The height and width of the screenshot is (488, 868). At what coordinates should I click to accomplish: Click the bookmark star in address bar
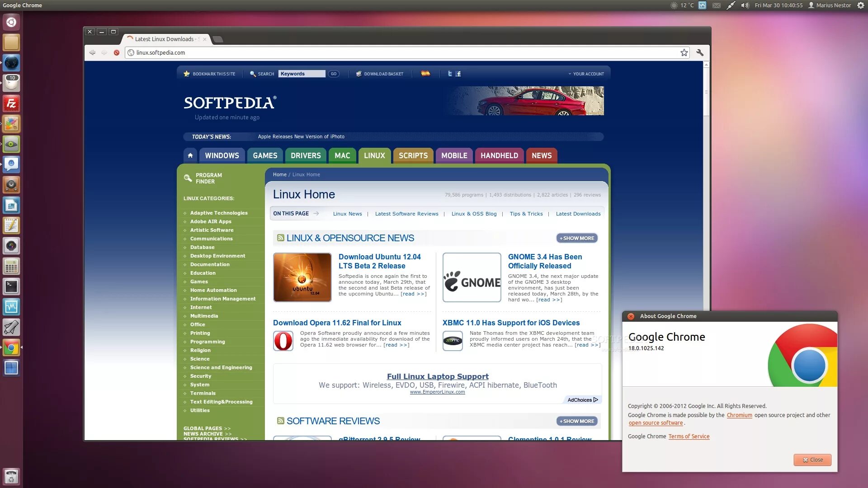click(684, 52)
